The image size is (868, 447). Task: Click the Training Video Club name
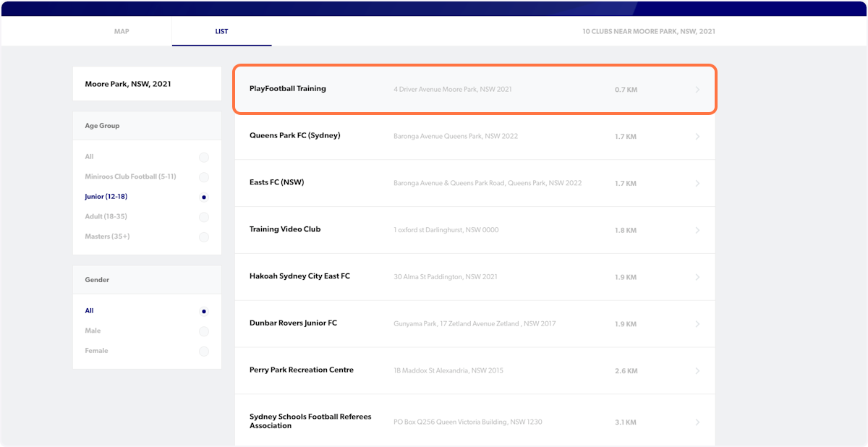point(285,229)
